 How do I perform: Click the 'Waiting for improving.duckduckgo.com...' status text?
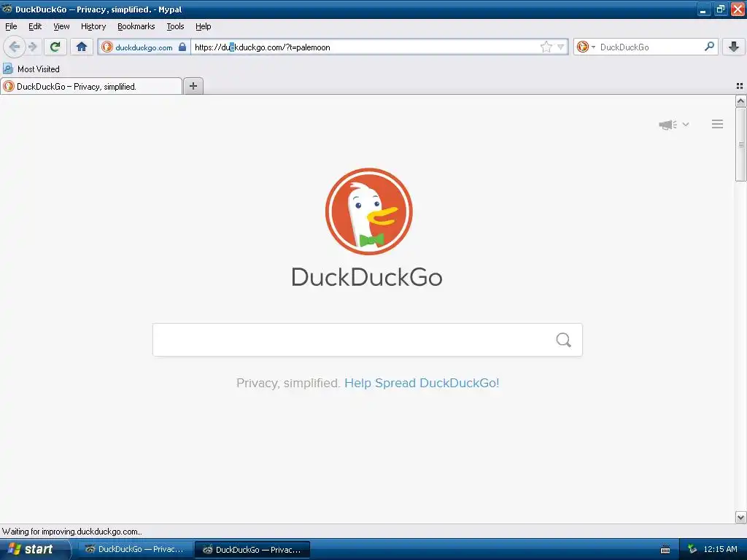click(72, 532)
